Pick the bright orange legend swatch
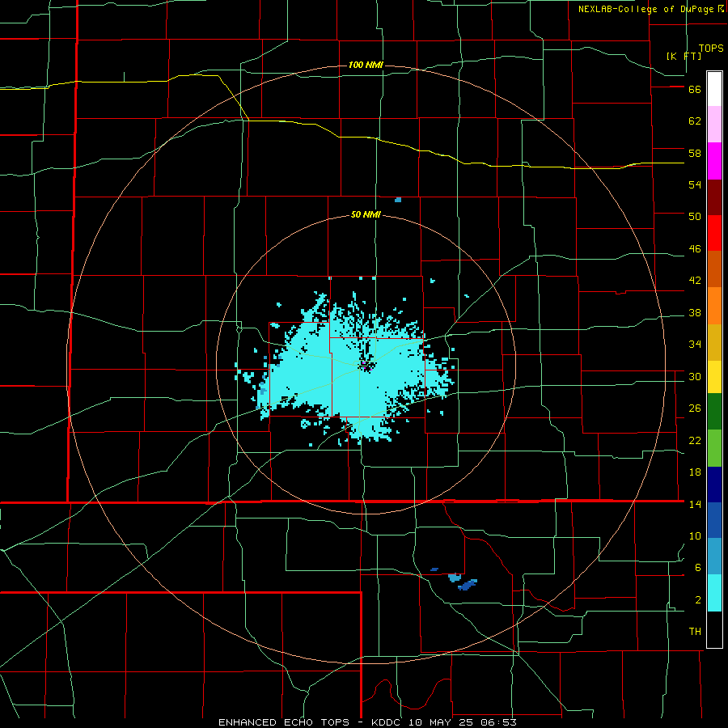The width and height of the screenshot is (728, 728). point(714,306)
